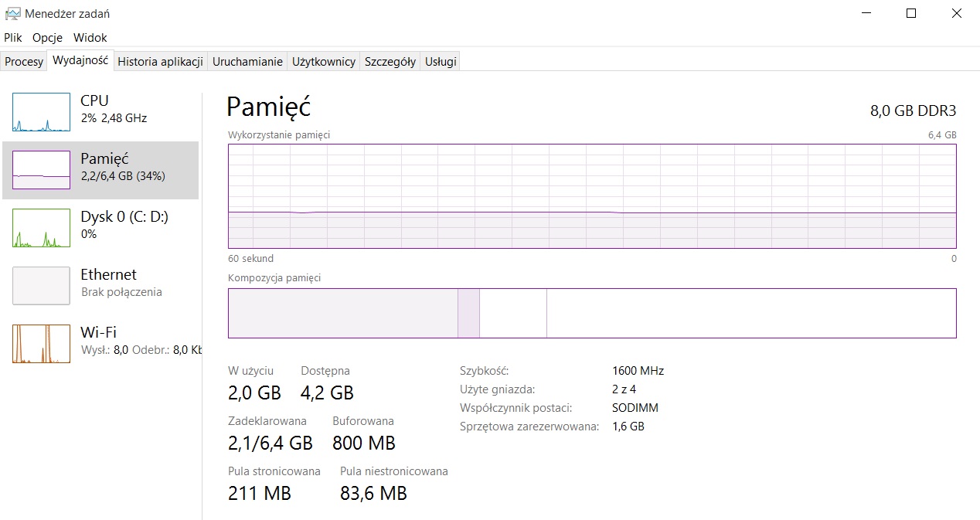The width and height of the screenshot is (980, 520).
Task: Open the Widok menu
Action: (x=90, y=37)
